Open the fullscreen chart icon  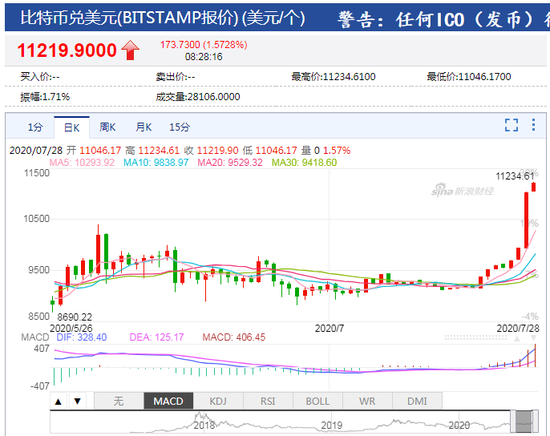[511, 125]
